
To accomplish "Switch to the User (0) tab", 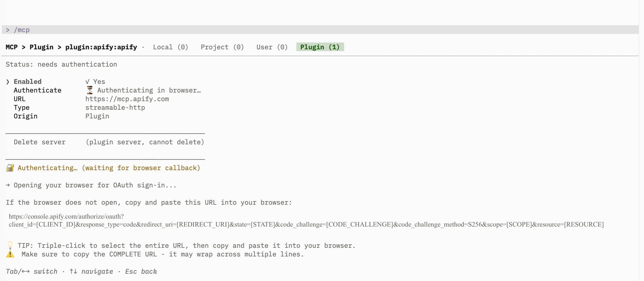I will (x=272, y=47).
